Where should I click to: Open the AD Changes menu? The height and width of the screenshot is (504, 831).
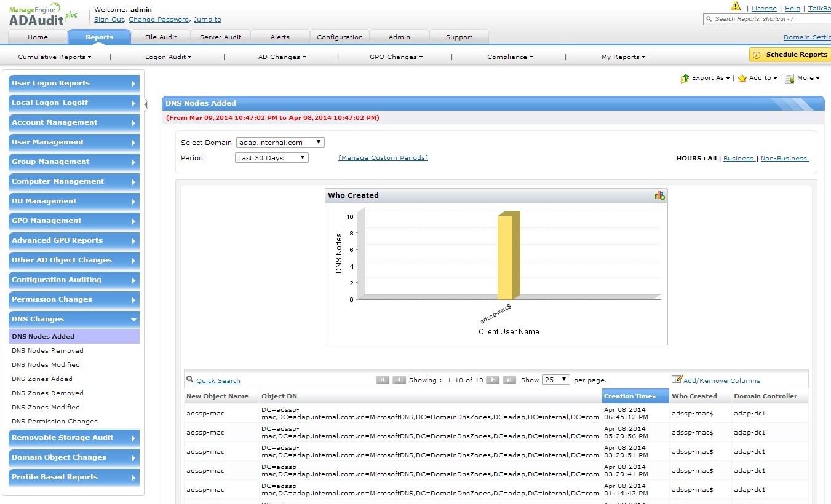pos(282,57)
